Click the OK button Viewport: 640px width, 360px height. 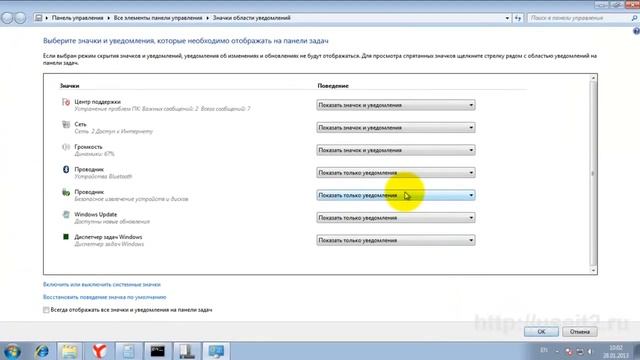pyautogui.click(x=541, y=332)
